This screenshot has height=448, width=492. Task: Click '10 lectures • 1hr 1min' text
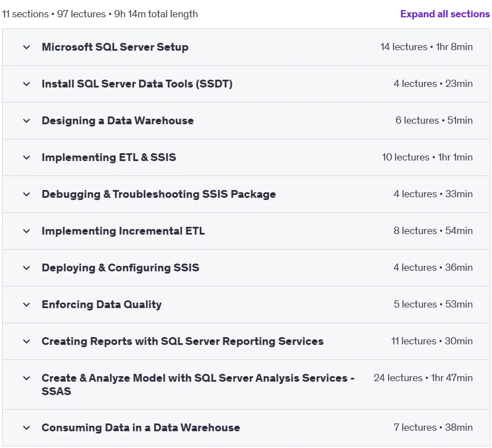click(427, 157)
